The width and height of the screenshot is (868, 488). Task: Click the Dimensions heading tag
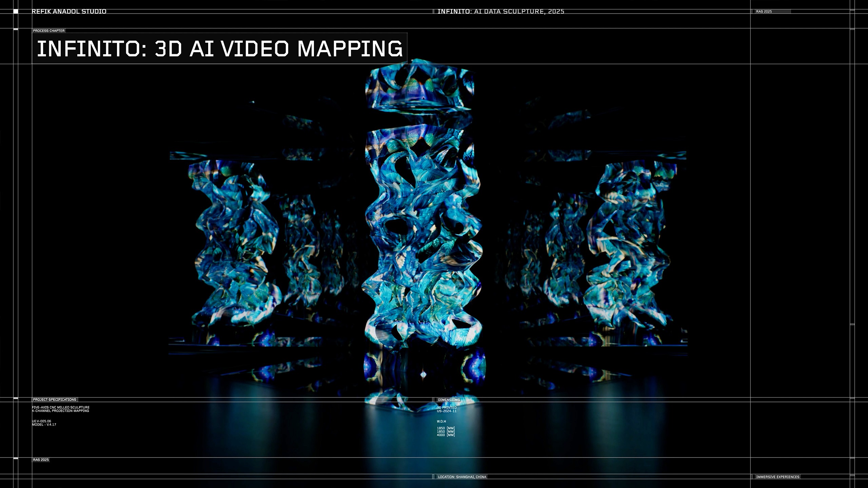pyautogui.click(x=449, y=400)
